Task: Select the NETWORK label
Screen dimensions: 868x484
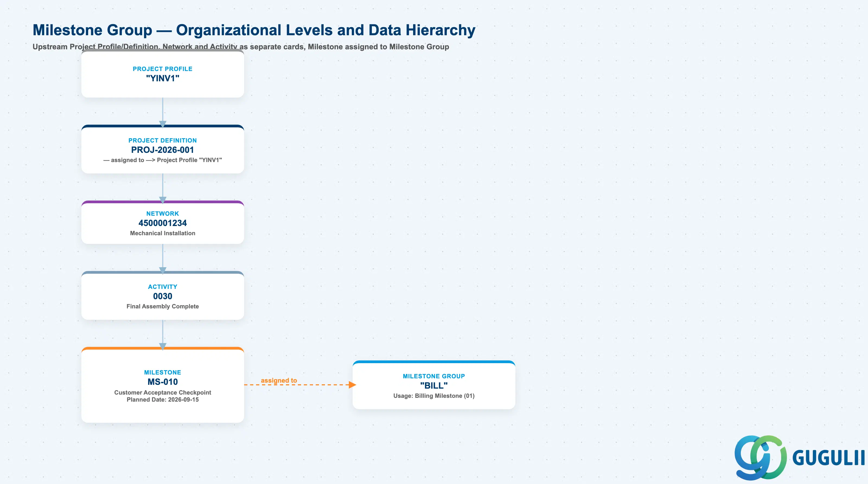Action: point(162,213)
